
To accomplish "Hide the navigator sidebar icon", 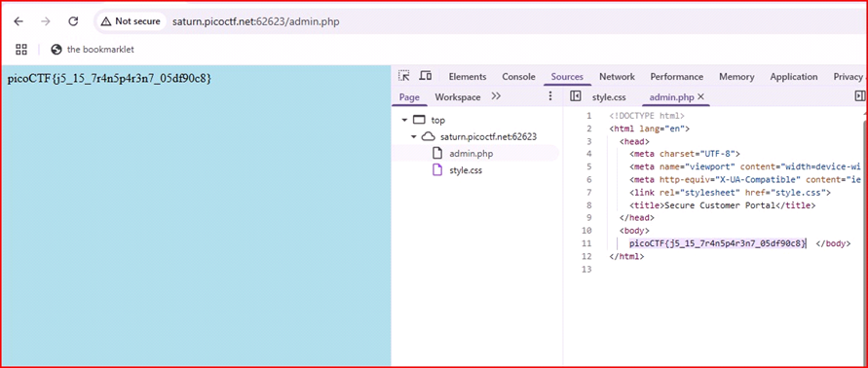I will (x=575, y=96).
